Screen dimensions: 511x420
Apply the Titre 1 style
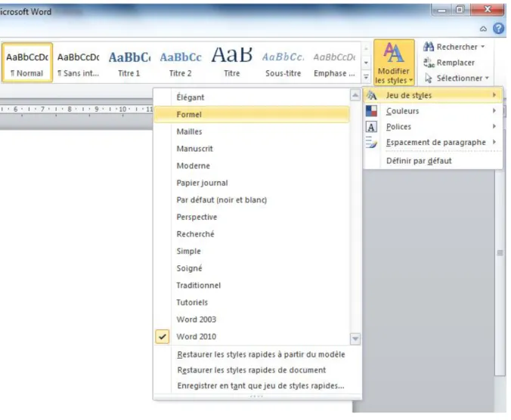point(129,63)
